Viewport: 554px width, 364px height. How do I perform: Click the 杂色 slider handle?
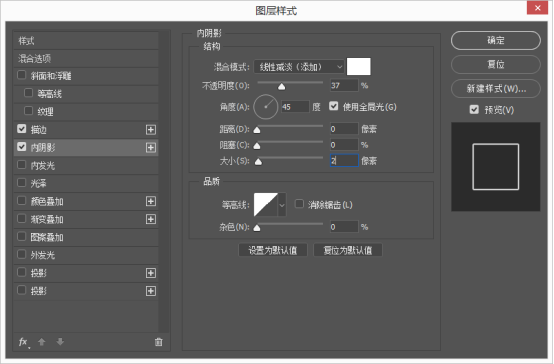[x=257, y=228]
